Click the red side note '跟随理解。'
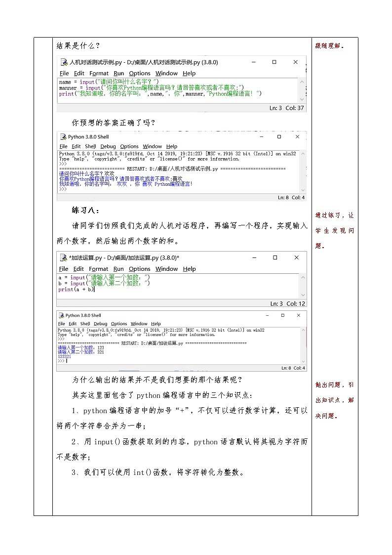 (329, 45)
